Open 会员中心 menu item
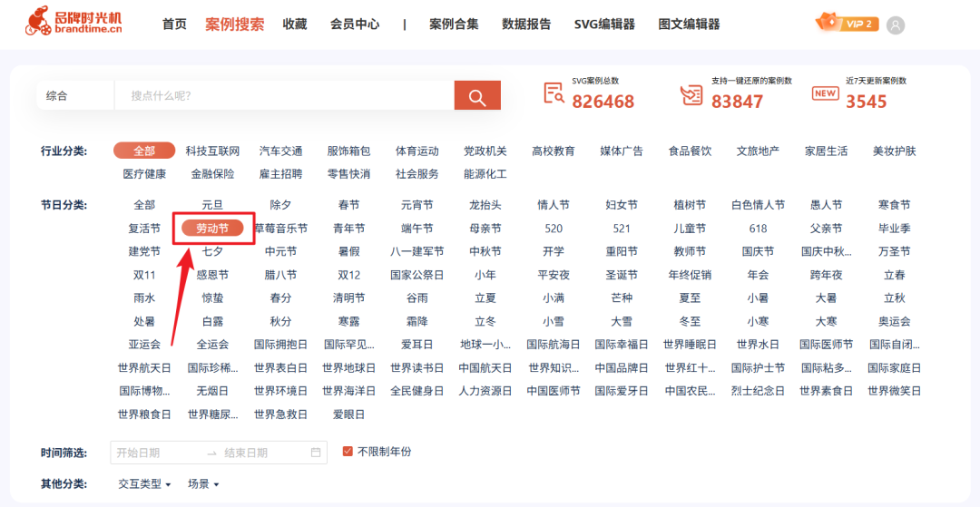Image resolution: width=980 pixels, height=507 pixels. point(355,24)
